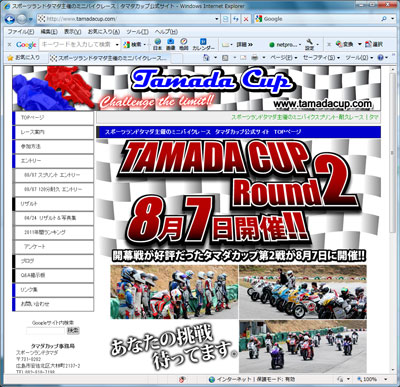The height and width of the screenshot is (387, 400).
Task: Open the search provider options dropdown
Action: pyautogui.click(x=392, y=19)
